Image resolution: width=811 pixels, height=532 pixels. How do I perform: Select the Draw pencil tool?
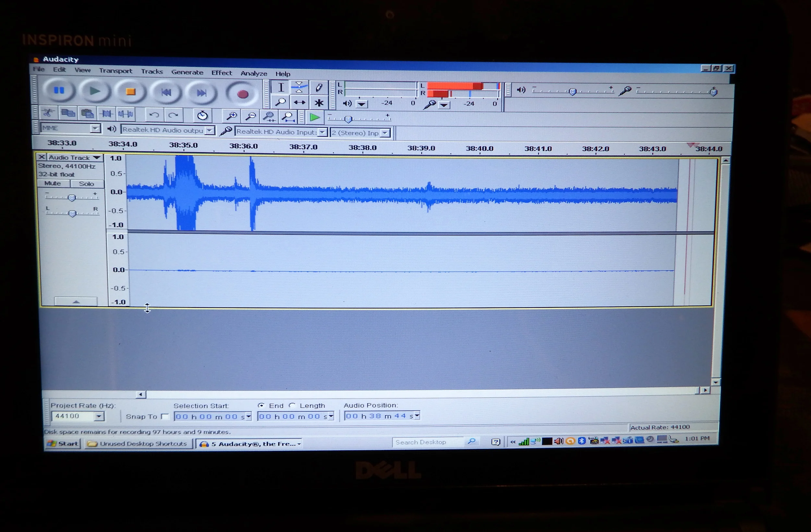(319, 88)
